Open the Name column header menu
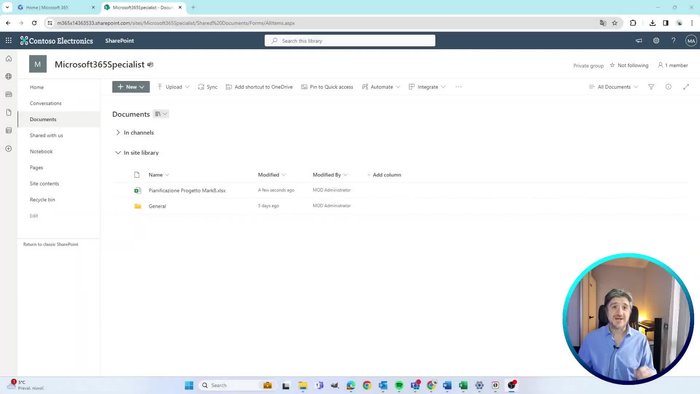 point(158,175)
